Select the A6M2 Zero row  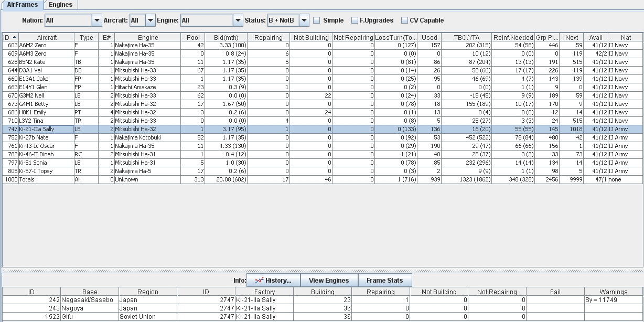click(x=323, y=45)
